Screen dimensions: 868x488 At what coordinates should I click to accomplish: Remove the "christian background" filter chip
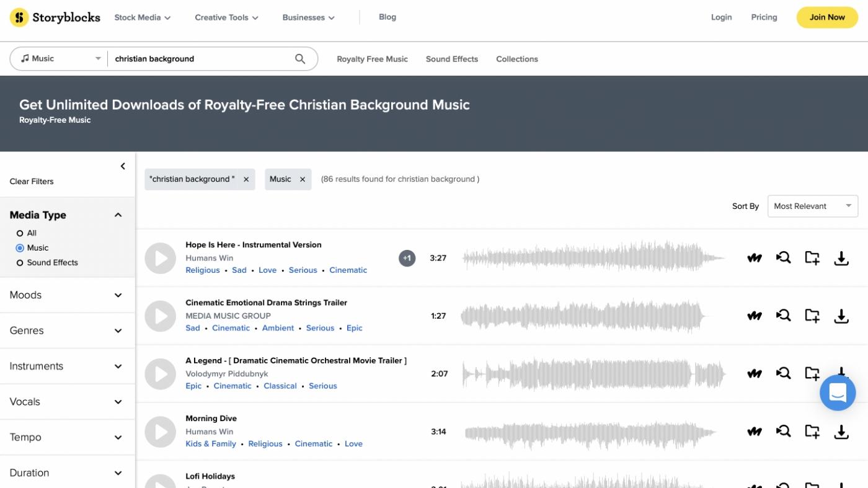[x=246, y=179]
